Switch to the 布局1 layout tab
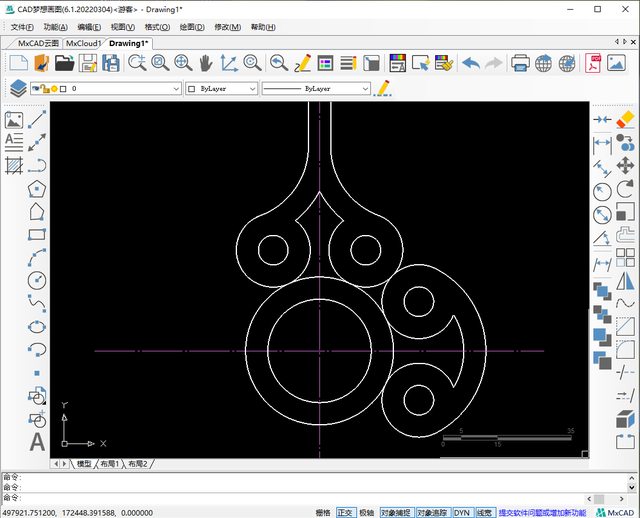 (x=108, y=464)
